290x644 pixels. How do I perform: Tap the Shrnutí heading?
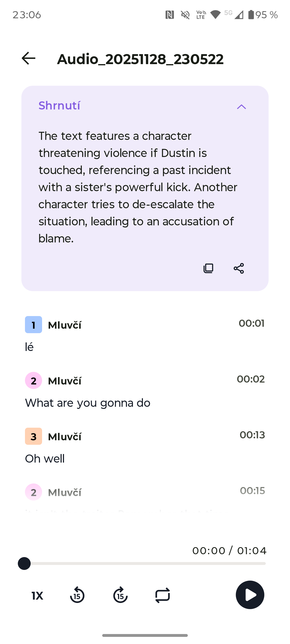point(59,105)
